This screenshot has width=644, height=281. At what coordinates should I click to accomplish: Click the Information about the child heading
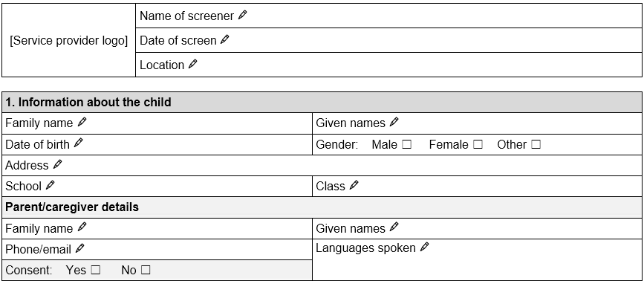[88, 103]
